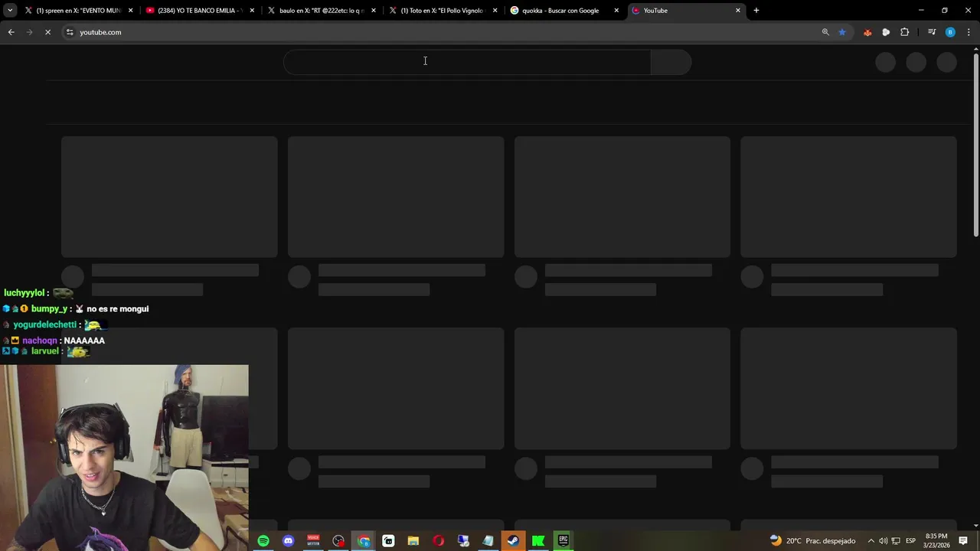This screenshot has height=551, width=980.
Task: Open Epic Games Launcher from taskbar
Action: [x=563, y=541]
